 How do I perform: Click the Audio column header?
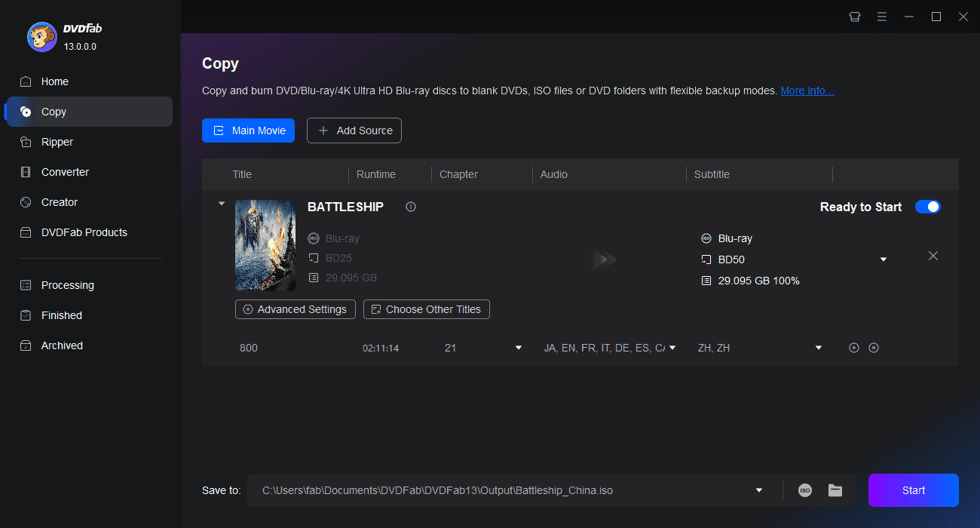pos(554,174)
